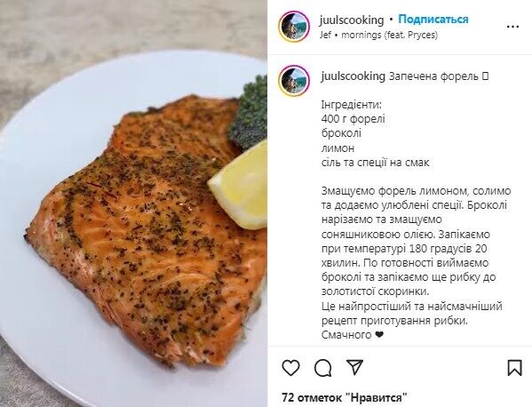The width and height of the screenshot is (532, 407).
Task: Share the post via paper plane icon
Action: (x=354, y=368)
